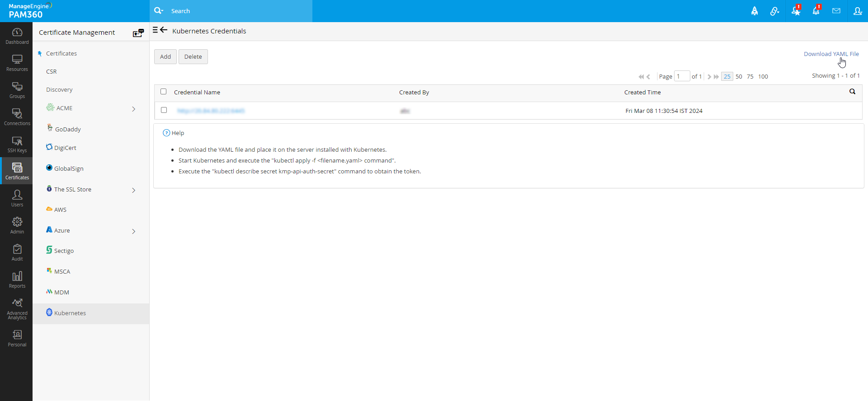
Task: Expand The SSL Store submenu arrow
Action: coord(134,190)
